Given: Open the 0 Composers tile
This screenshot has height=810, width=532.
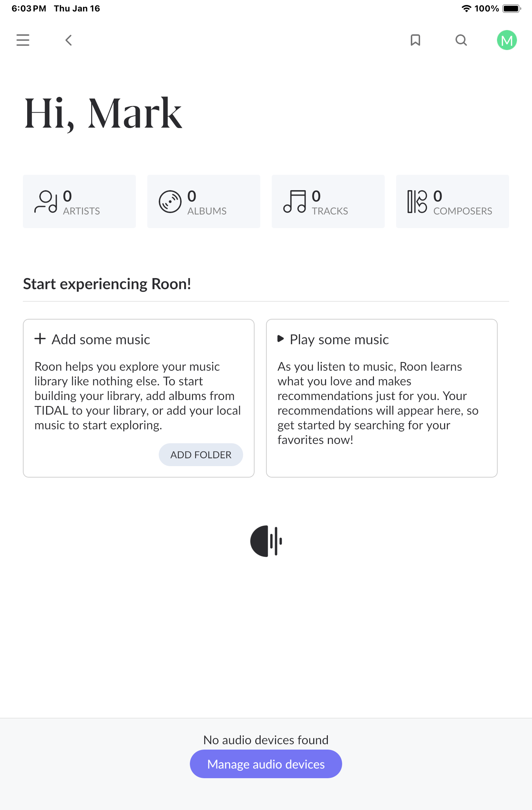Looking at the screenshot, I should pyautogui.click(x=453, y=201).
